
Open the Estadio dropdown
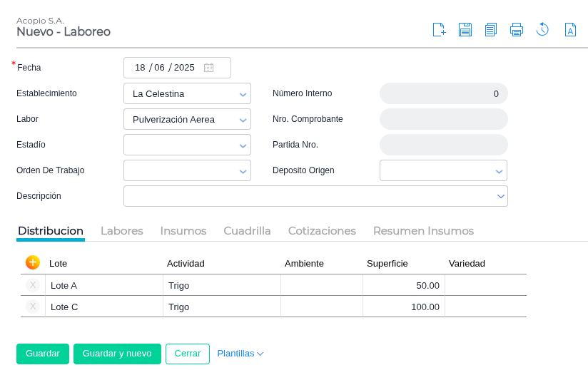point(243,145)
